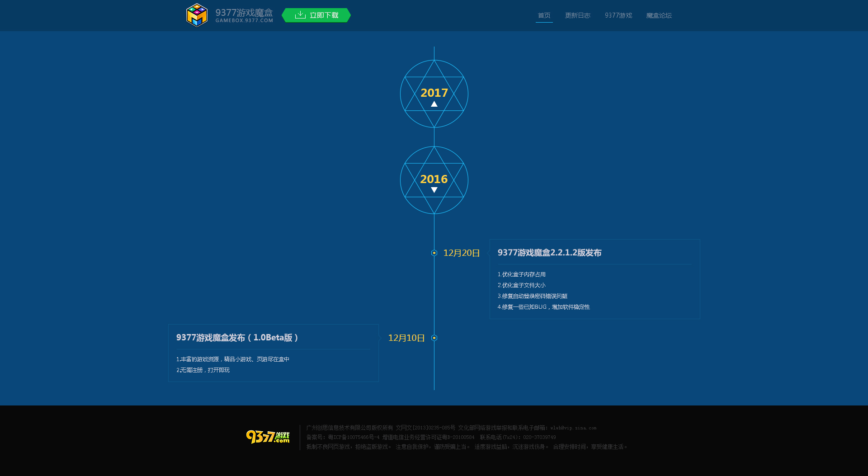The image size is (868, 476).
Task: Open the 首页 navigation item
Action: (x=544, y=15)
